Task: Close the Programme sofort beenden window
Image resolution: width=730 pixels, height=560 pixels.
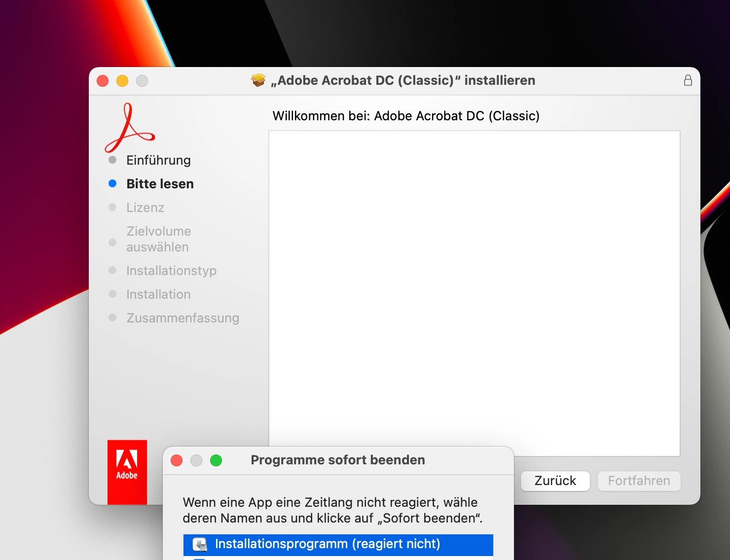Action: [x=177, y=460]
